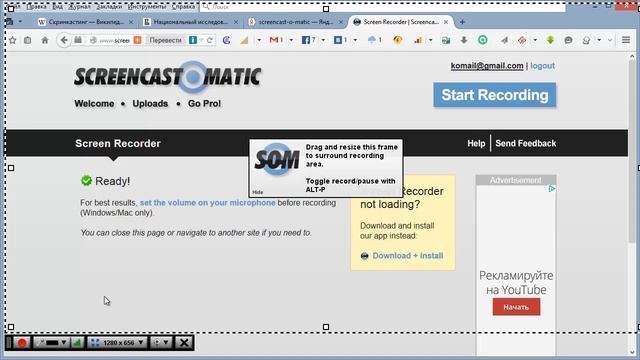The height and width of the screenshot is (360, 640).
Task: Click the purple C toolbar icon
Action: (227, 40)
